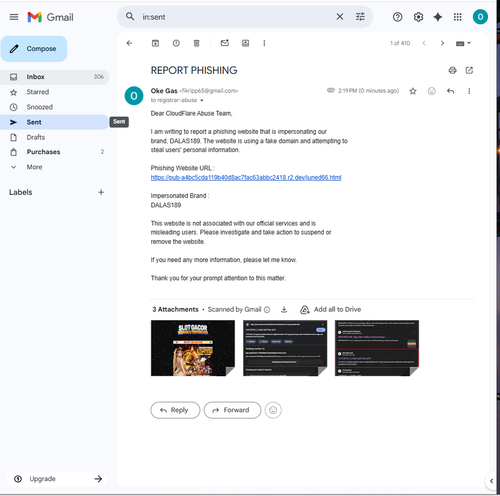Click the Forward button
The image size is (500, 496).
click(232, 410)
